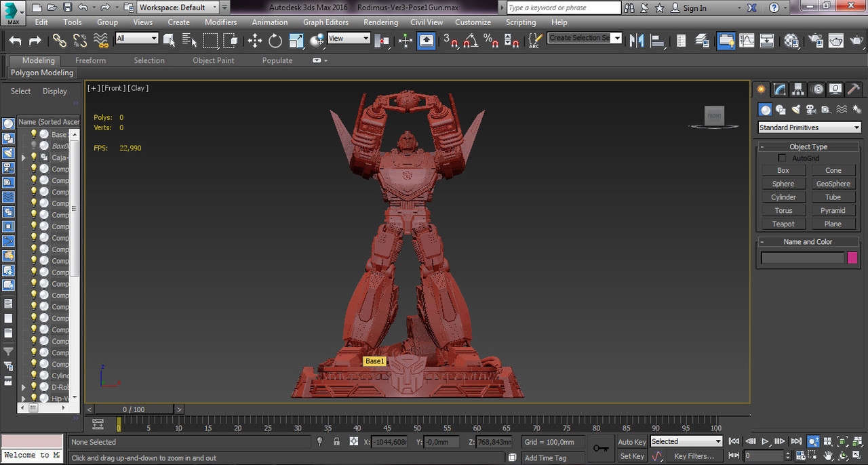Click the object name input field

[802, 258]
